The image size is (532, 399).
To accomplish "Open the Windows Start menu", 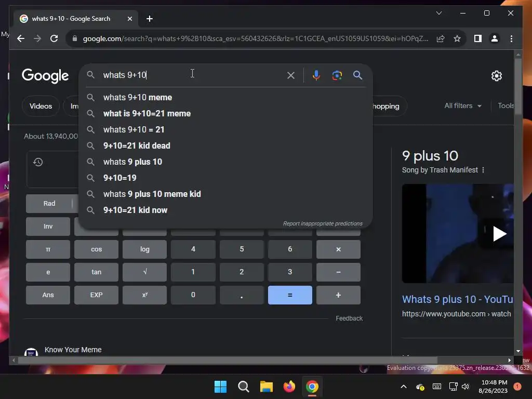I will pyautogui.click(x=220, y=387).
